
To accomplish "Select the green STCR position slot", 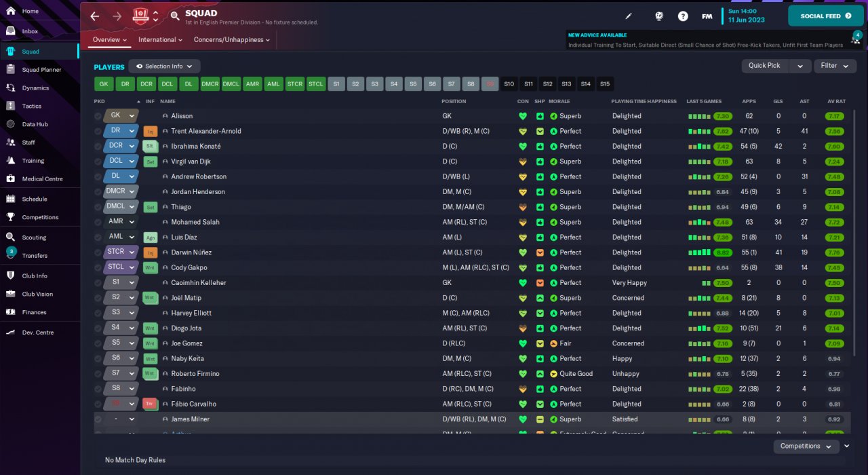I will [295, 84].
